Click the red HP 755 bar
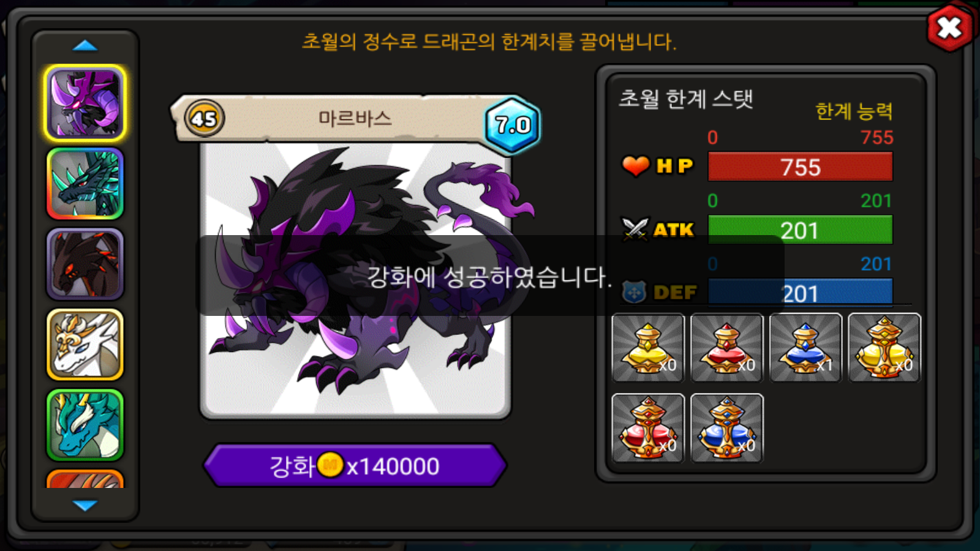The width and height of the screenshot is (980, 551). click(x=800, y=167)
